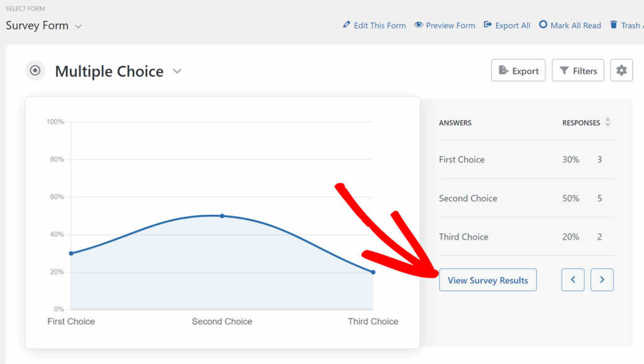This screenshot has width=644, height=364.
Task: Open the Multiple Choice field dropdown chevron
Action: tap(177, 72)
